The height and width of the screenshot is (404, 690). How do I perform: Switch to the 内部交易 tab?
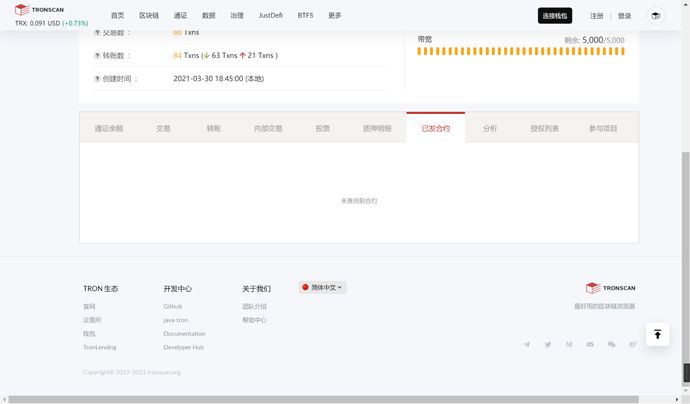coord(268,128)
